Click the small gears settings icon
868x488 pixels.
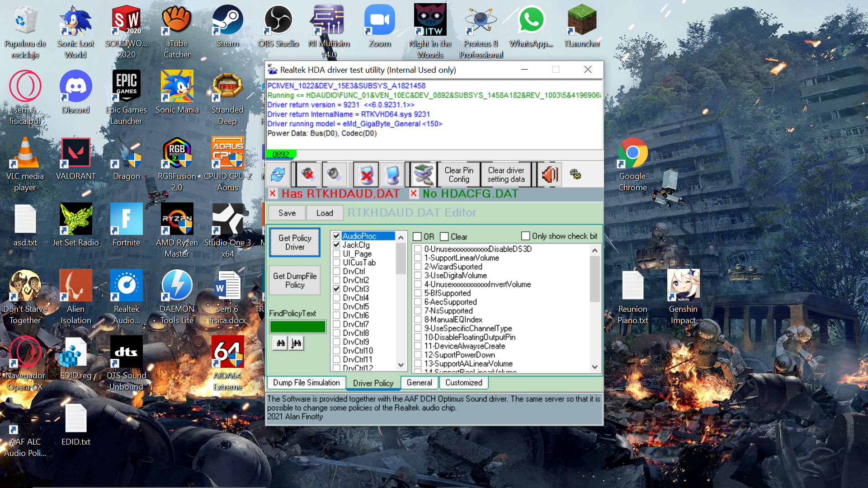[576, 174]
